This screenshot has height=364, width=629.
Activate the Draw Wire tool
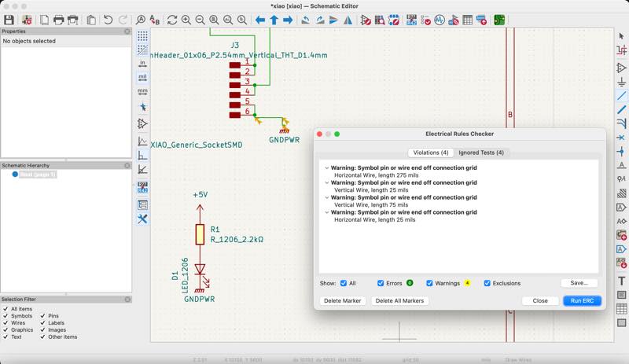621,95
